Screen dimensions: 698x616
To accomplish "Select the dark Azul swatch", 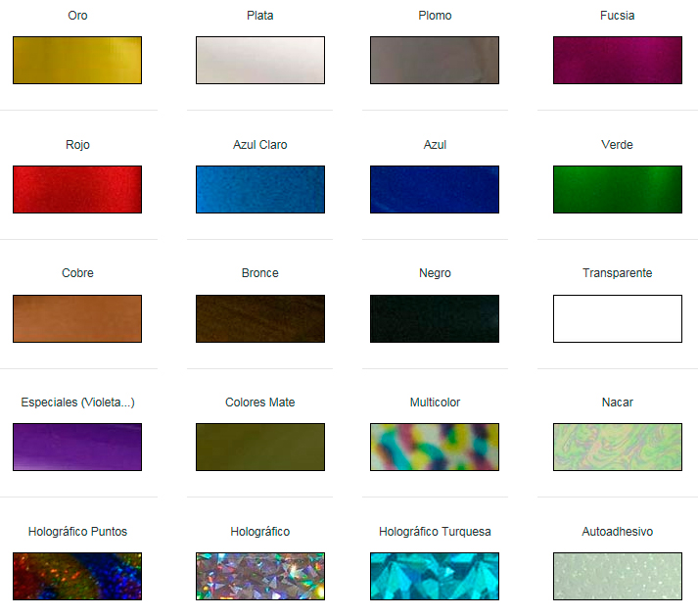I will tap(435, 189).
